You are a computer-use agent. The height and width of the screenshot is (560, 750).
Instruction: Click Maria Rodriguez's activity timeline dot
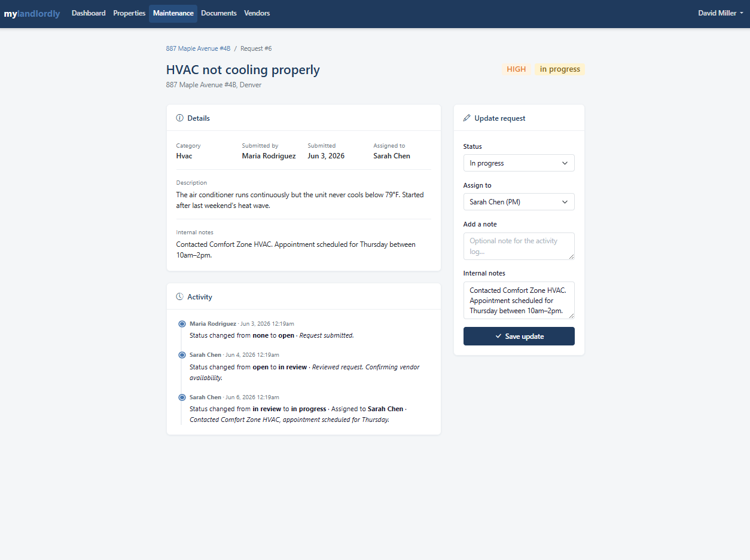(182, 324)
